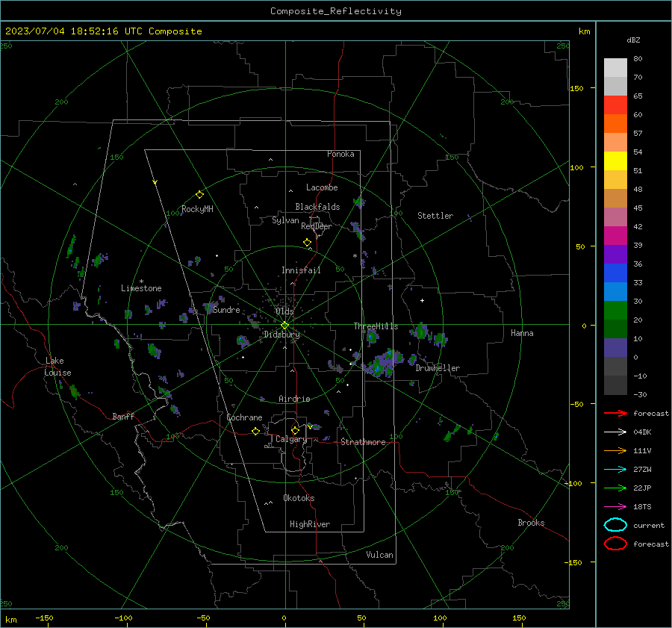Click the Calgary city label
This screenshot has width=672, height=628.
pyautogui.click(x=291, y=439)
